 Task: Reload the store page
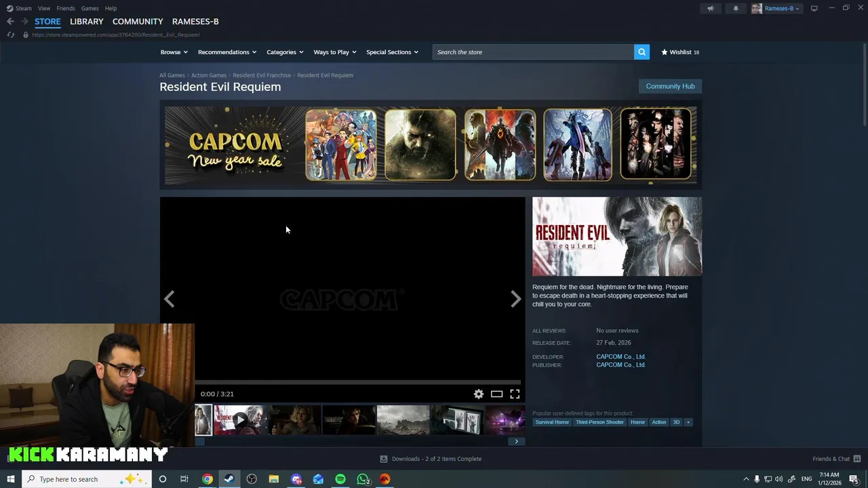(10, 35)
